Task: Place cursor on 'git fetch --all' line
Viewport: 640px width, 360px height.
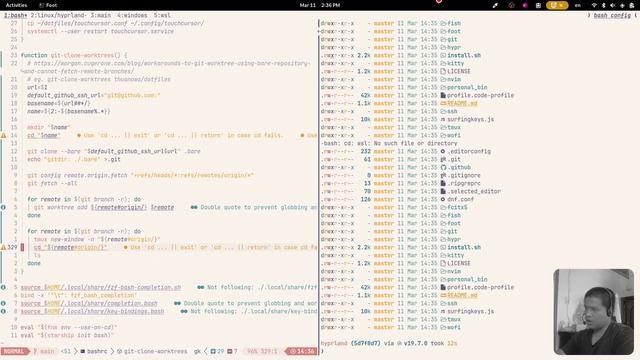Action: tap(52, 183)
